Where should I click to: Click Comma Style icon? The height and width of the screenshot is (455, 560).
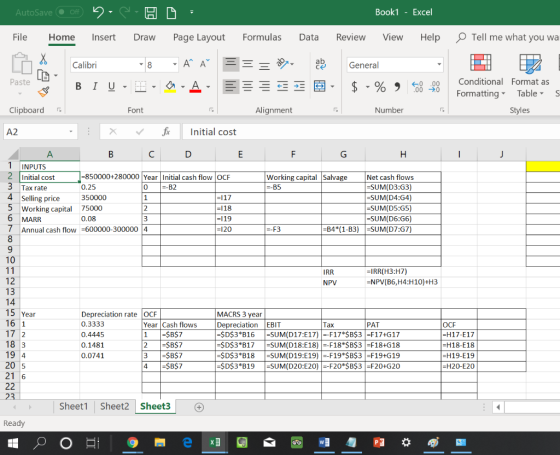[397, 87]
